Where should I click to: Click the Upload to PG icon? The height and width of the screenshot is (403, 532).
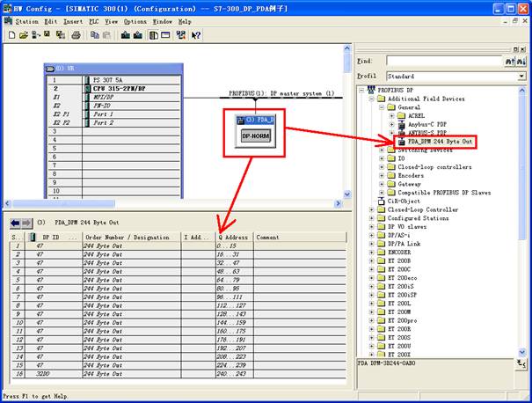[138, 35]
